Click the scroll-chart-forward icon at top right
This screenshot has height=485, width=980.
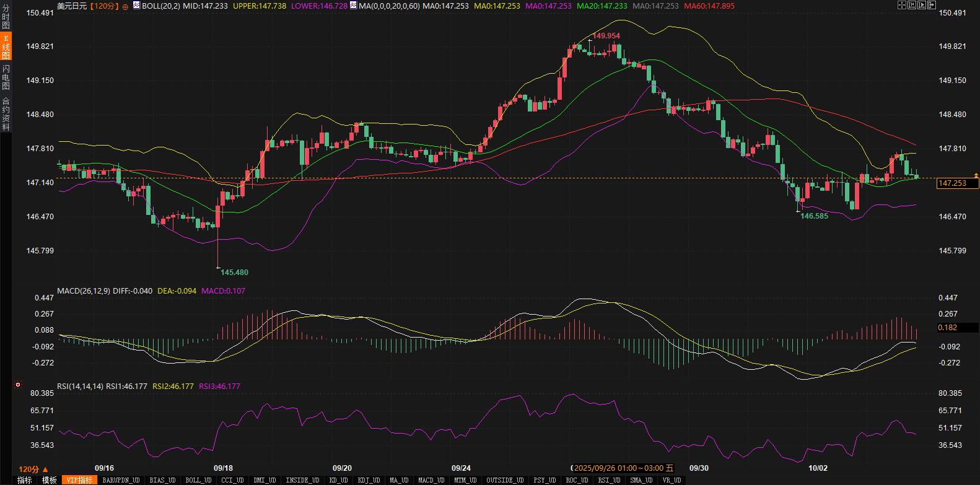click(922, 5)
